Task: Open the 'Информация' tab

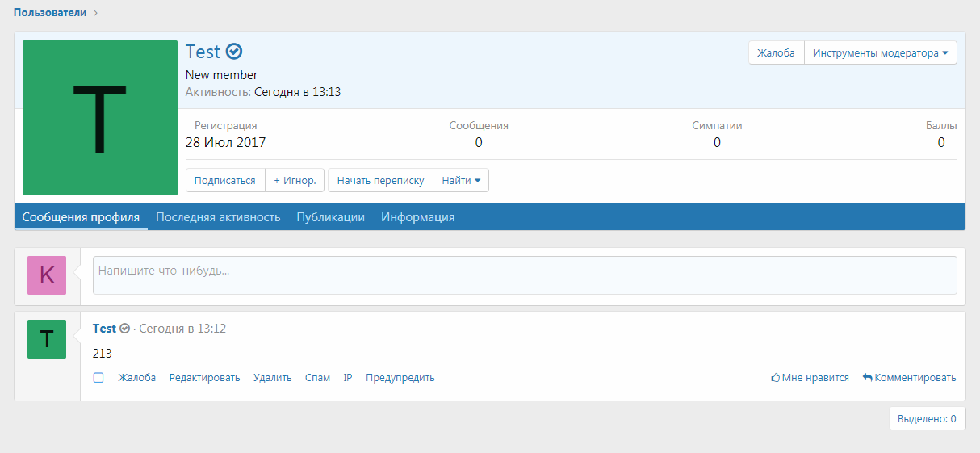Action: [x=417, y=217]
